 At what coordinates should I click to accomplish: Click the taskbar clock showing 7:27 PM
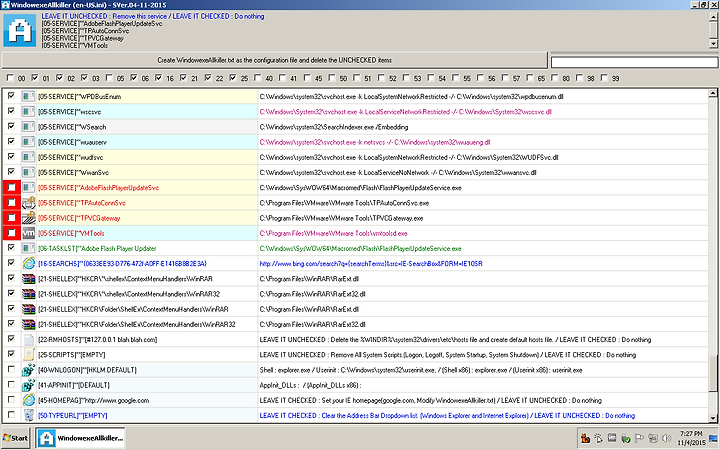691,438
